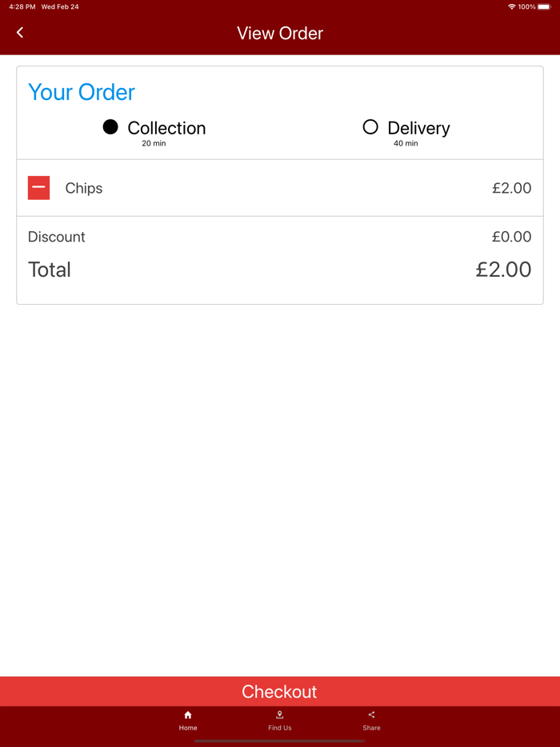Viewport: 560px width, 747px height.
Task: Tap the clock showing 4:28 PM
Action: (16, 6)
